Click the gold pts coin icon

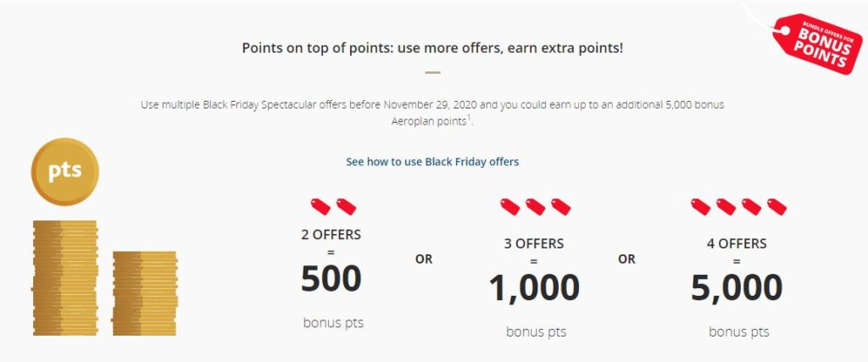tap(64, 171)
